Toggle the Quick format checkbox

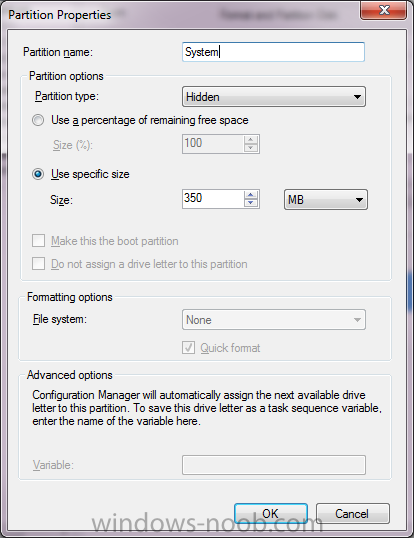click(x=188, y=348)
